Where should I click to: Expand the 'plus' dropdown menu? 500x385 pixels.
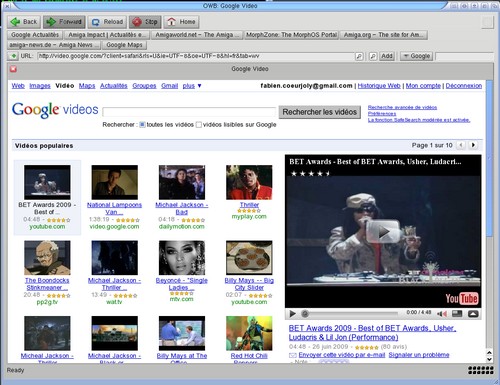192,86
